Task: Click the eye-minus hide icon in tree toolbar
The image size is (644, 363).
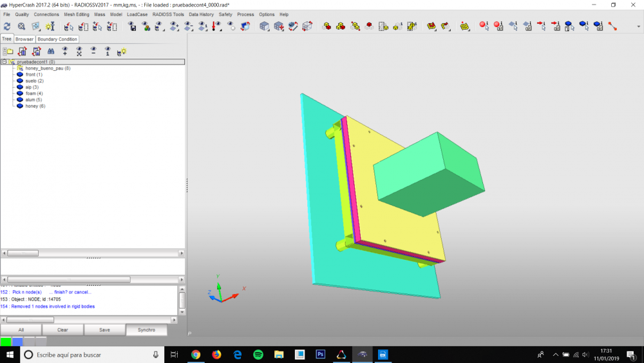Action: click(x=93, y=52)
